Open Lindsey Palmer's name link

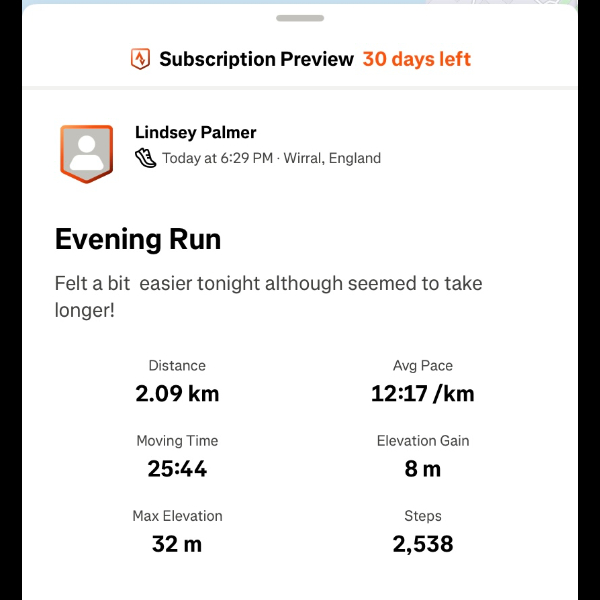point(196,133)
